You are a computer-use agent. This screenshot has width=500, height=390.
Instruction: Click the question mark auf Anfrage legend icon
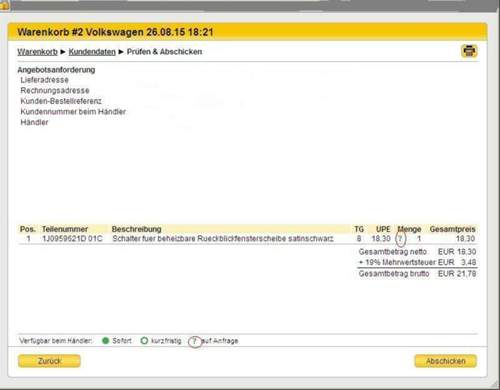[195, 341]
